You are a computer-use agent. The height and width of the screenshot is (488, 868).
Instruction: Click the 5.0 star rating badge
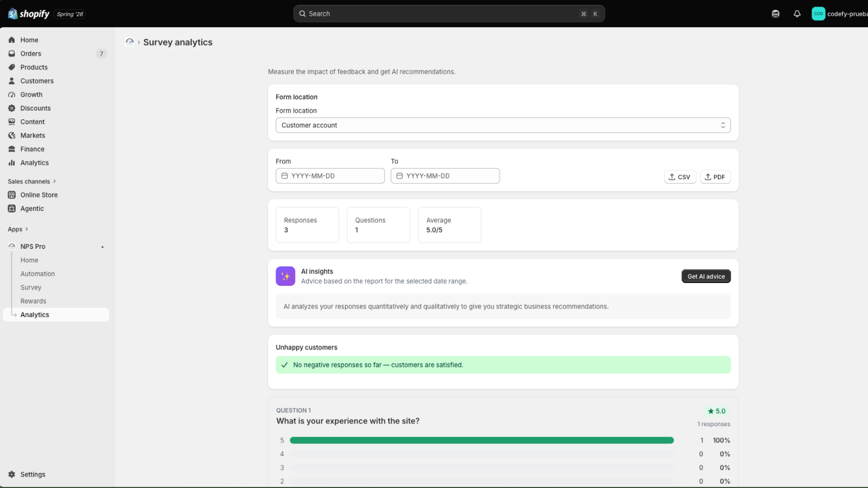717,412
